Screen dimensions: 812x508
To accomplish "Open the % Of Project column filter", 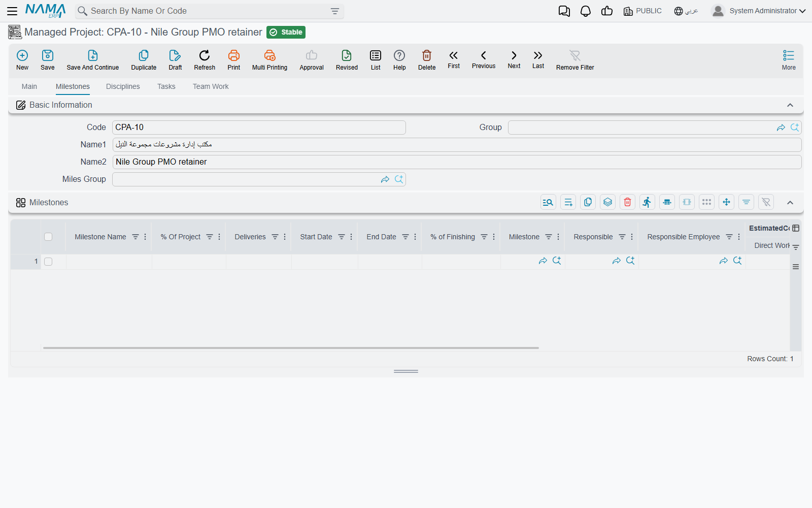I will point(210,237).
